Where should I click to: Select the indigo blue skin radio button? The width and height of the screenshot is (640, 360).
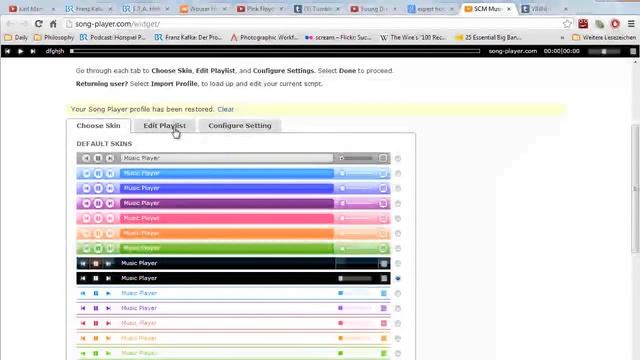pyautogui.click(x=398, y=189)
